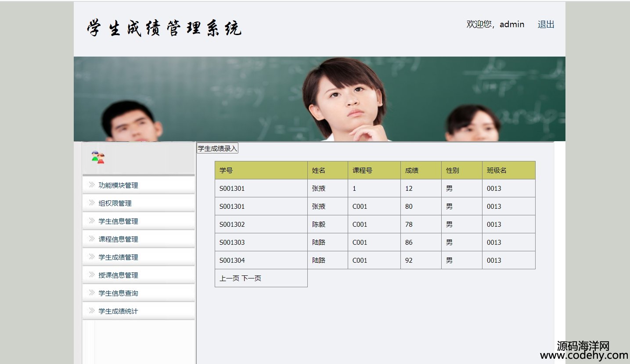Log out using the 退出 link
The height and width of the screenshot is (364, 630).
click(546, 25)
